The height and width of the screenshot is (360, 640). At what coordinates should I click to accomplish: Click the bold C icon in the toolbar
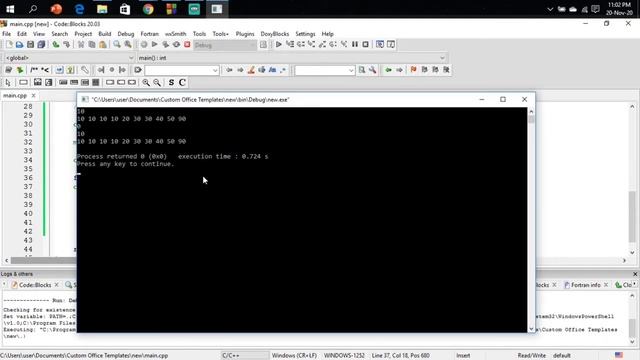click(182, 82)
